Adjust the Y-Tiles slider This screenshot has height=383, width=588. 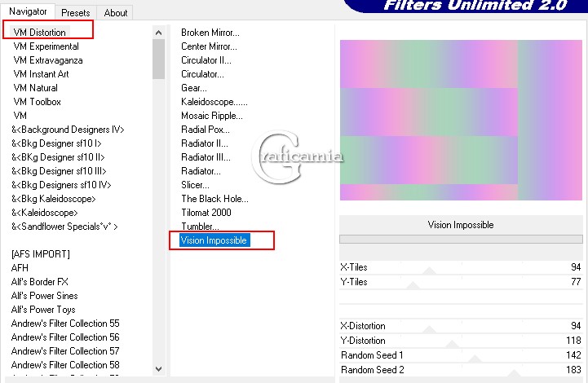(413, 283)
